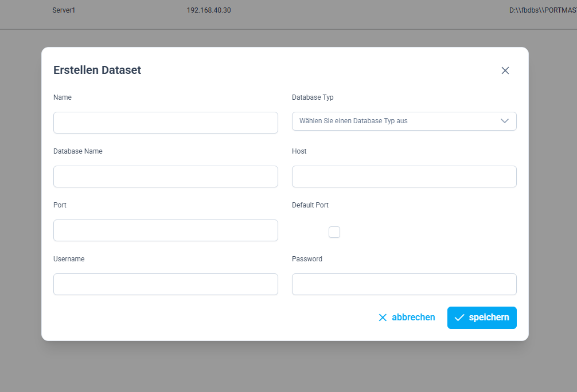This screenshot has width=577, height=392.
Task: Click the D:\\fbdbs database path cell
Action: [x=542, y=10]
